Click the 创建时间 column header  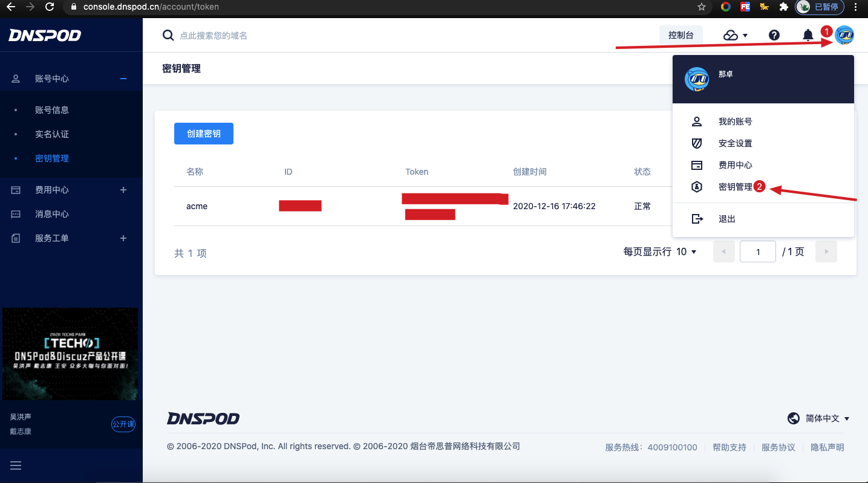530,172
